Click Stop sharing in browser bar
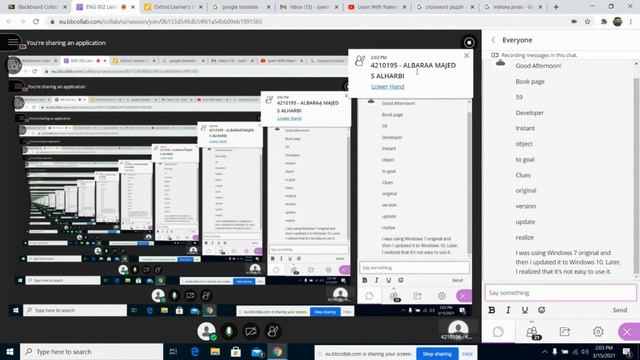 click(x=437, y=353)
